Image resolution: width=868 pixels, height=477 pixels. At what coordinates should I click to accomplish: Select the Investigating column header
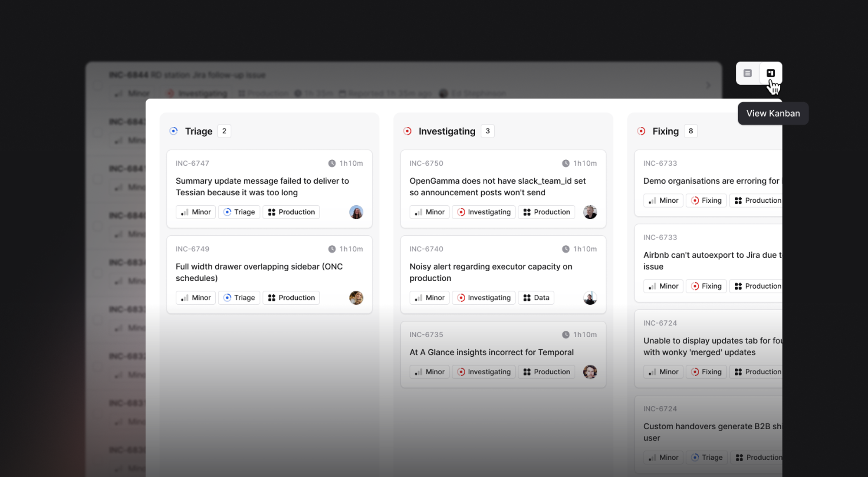point(447,131)
